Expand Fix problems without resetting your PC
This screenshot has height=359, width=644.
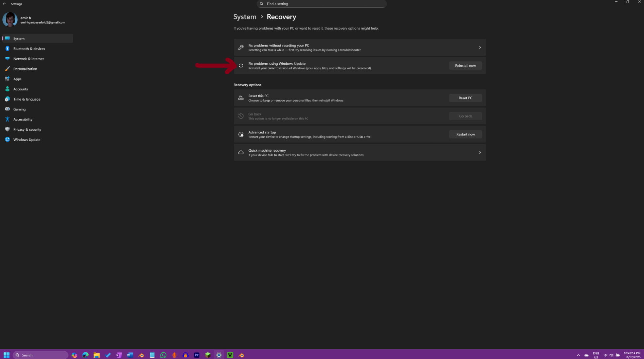coord(360,47)
